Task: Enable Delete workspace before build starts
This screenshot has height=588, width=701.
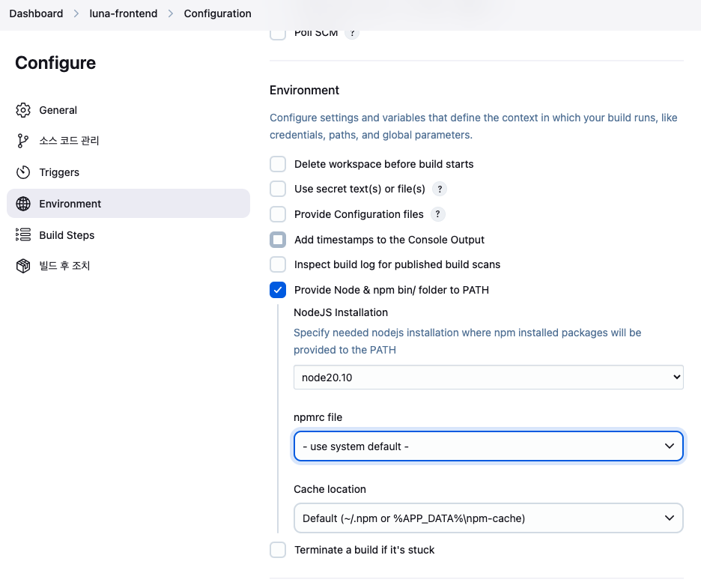Action: click(278, 164)
